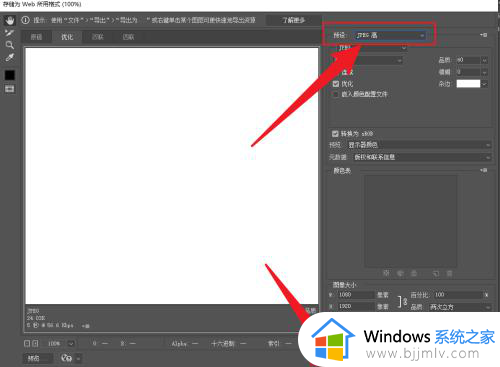Toggle the 优化 checkbox
The height and width of the screenshot is (367, 500).
click(336, 84)
